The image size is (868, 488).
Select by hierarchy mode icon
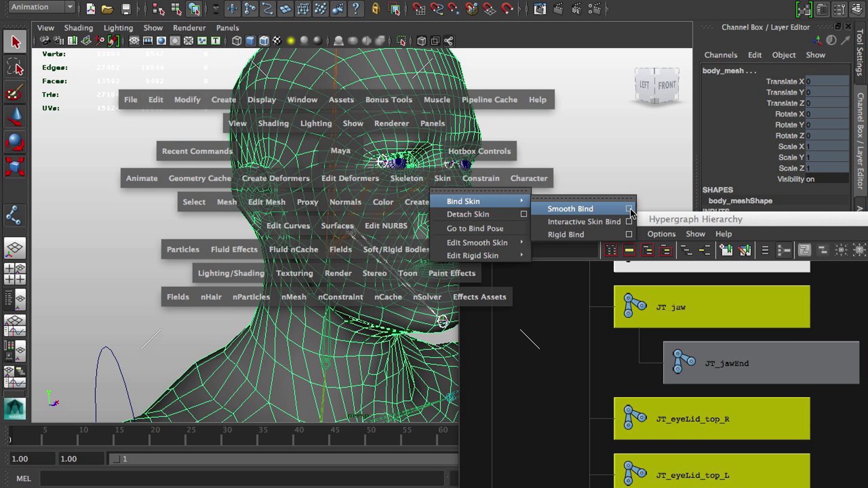(158, 9)
